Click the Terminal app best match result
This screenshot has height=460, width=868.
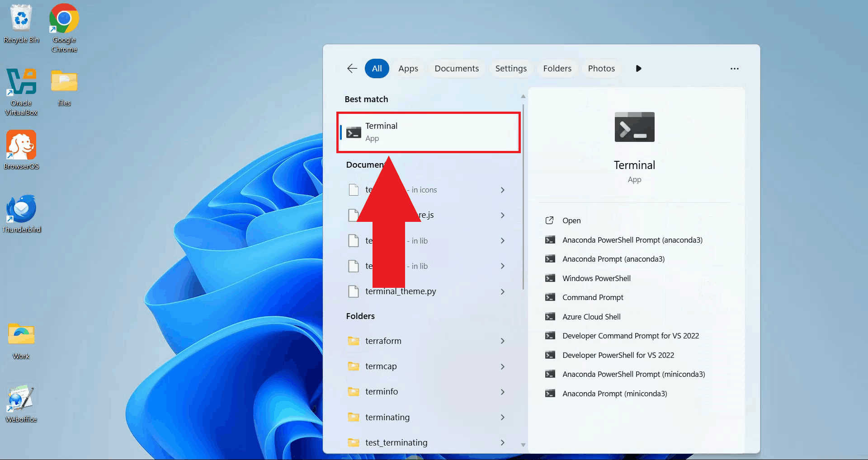(428, 132)
